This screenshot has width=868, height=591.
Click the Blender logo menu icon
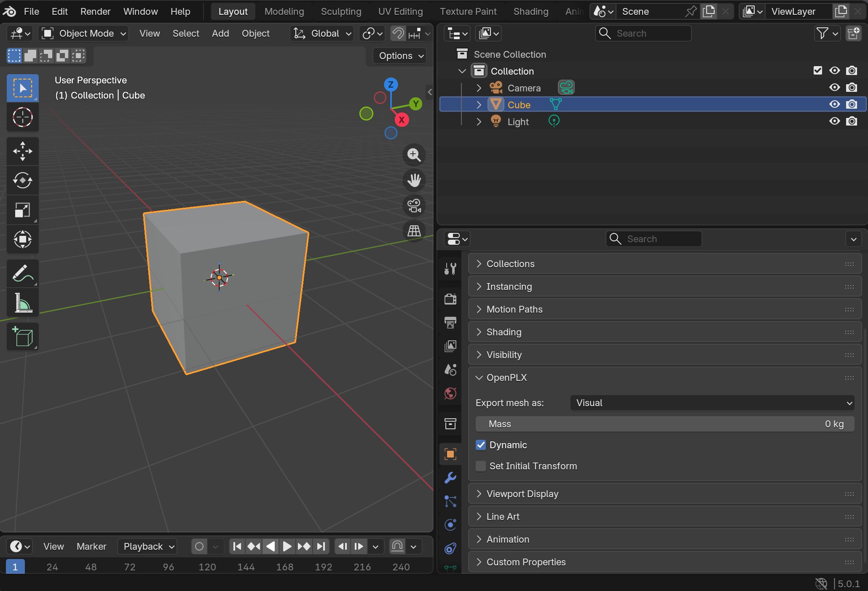(9, 11)
